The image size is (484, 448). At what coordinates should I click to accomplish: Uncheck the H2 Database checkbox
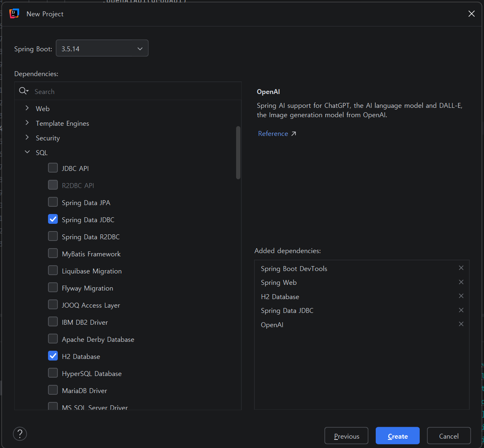(53, 356)
